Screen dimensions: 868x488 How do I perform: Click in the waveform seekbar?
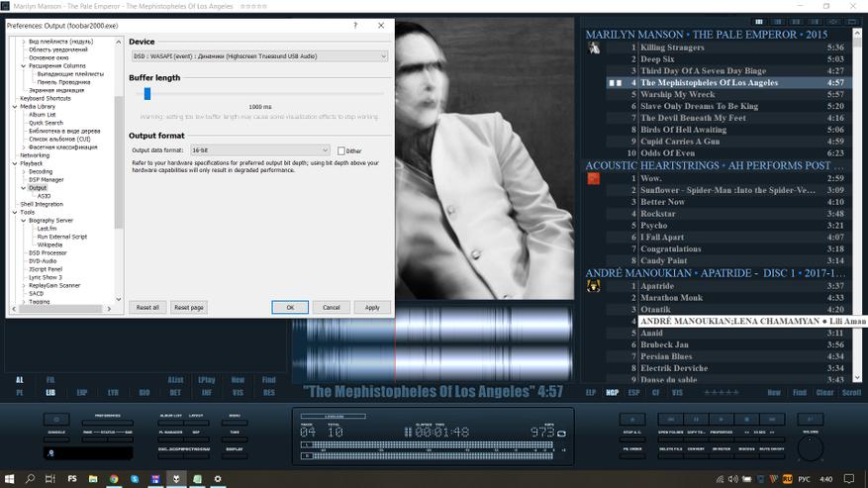click(x=433, y=344)
